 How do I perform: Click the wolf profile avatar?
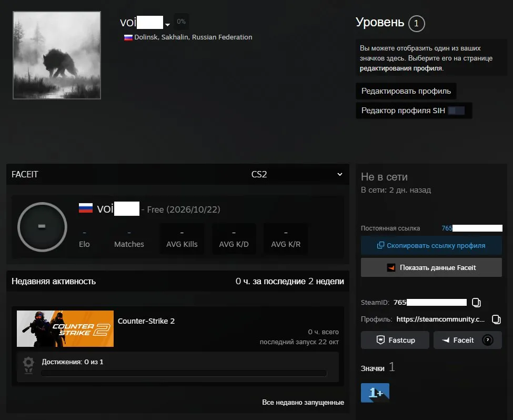57,55
